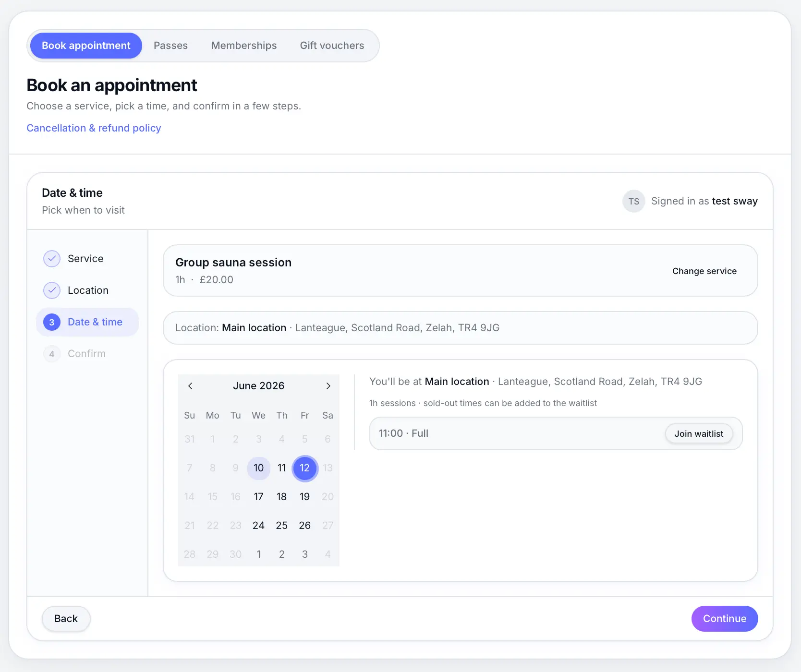
Task: Choose June 18 on the calendar
Action: point(281,497)
